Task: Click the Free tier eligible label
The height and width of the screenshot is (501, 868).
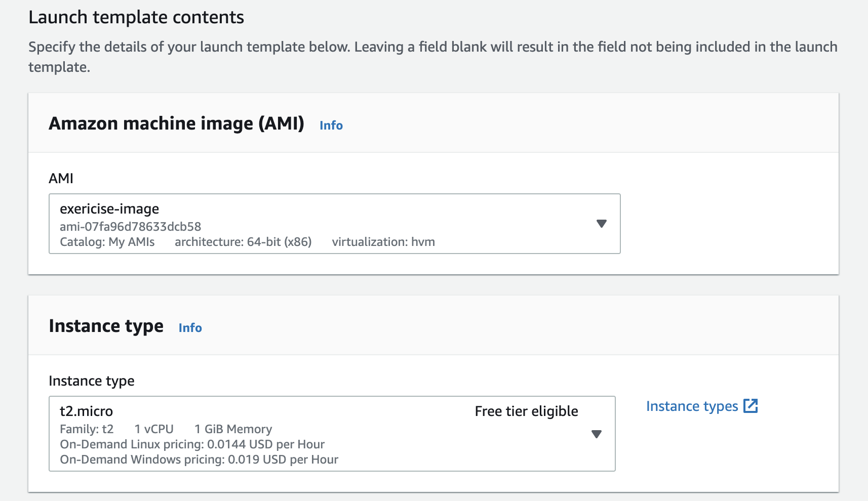Action: coord(526,411)
